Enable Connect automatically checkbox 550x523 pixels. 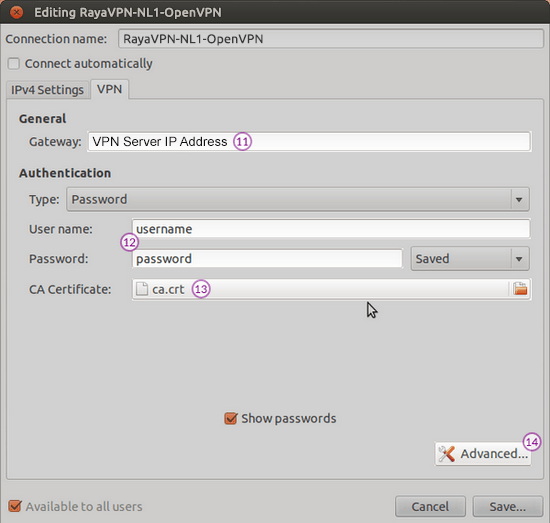pos(14,64)
